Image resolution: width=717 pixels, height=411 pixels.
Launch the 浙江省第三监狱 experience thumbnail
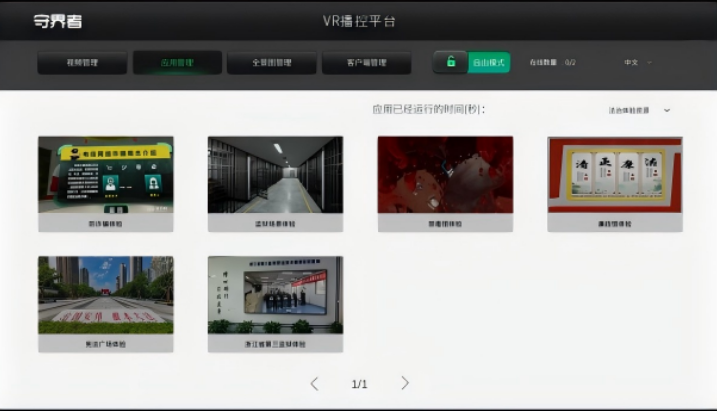pos(275,295)
